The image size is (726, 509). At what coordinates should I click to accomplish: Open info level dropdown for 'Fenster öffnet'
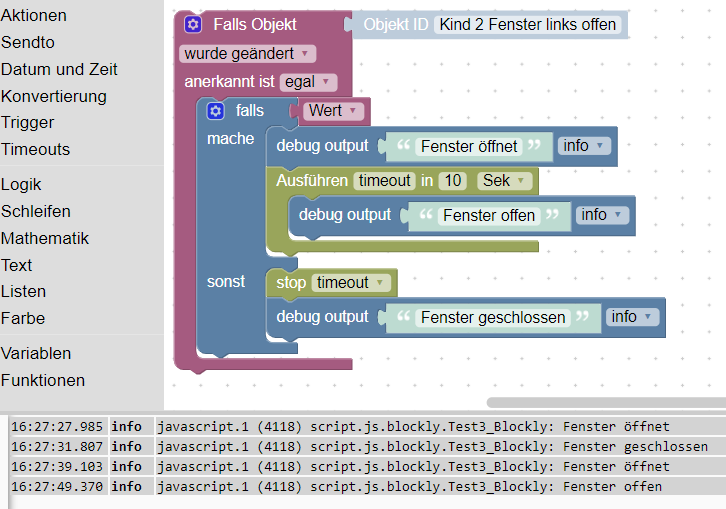[x=584, y=146]
